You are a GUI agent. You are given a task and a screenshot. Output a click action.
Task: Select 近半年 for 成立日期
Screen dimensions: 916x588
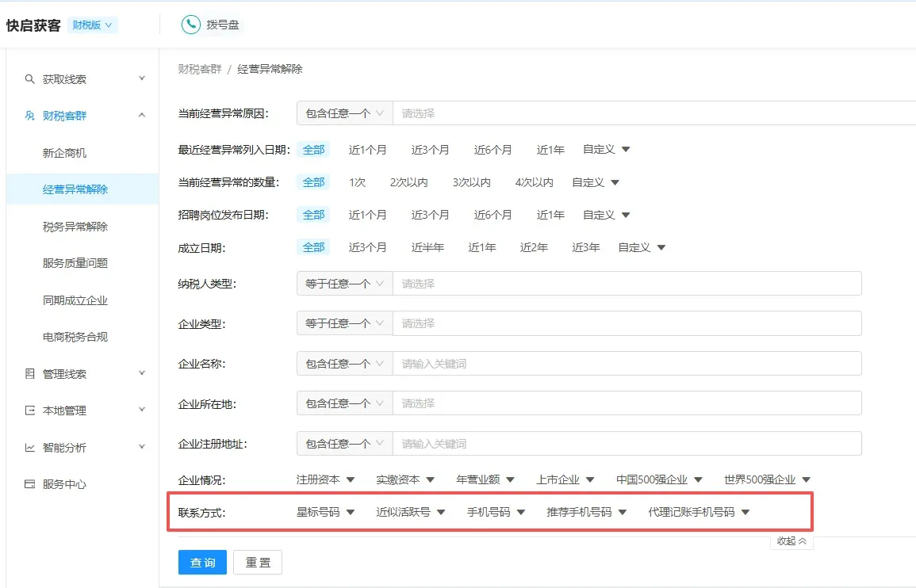tap(427, 247)
